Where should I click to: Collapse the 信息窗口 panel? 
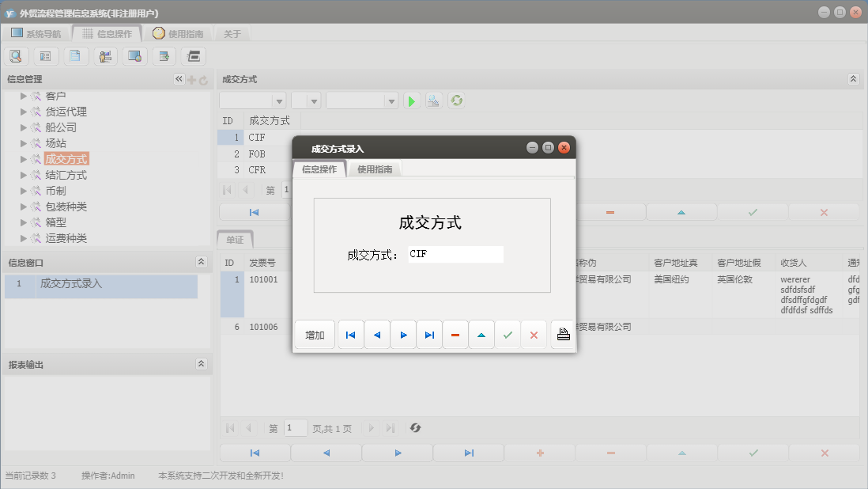[x=201, y=261]
